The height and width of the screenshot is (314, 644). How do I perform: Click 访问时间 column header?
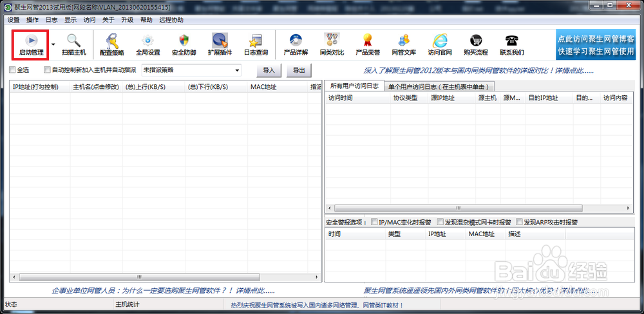(x=357, y=98)
